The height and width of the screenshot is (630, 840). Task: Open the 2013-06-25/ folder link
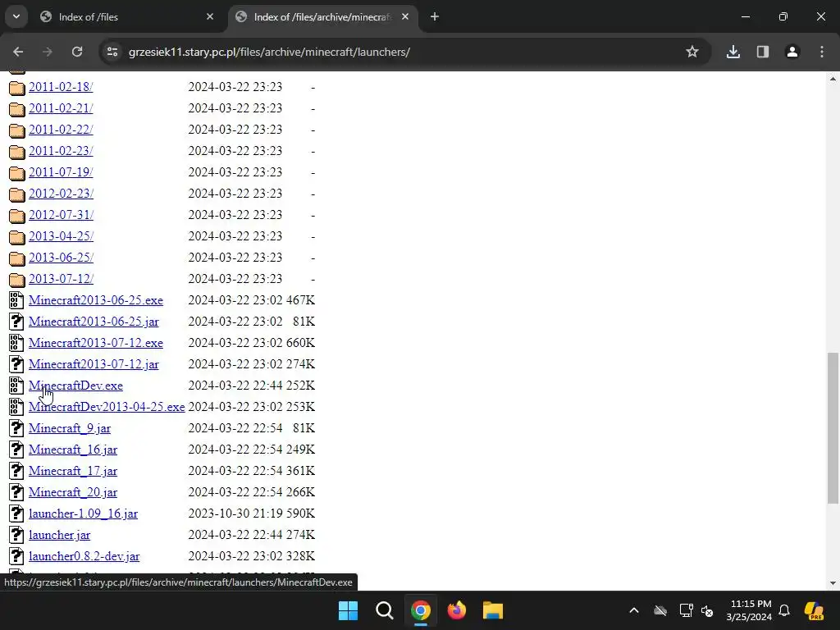[x=61, y=258]
